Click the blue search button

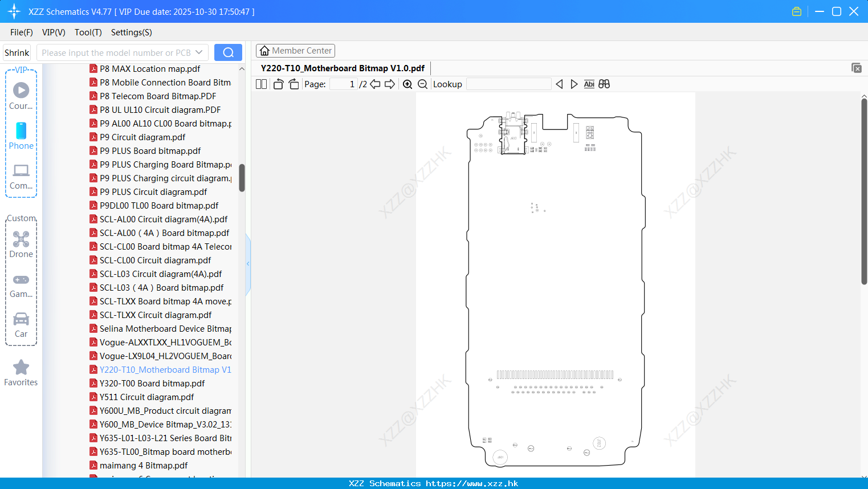click(228, 52)
